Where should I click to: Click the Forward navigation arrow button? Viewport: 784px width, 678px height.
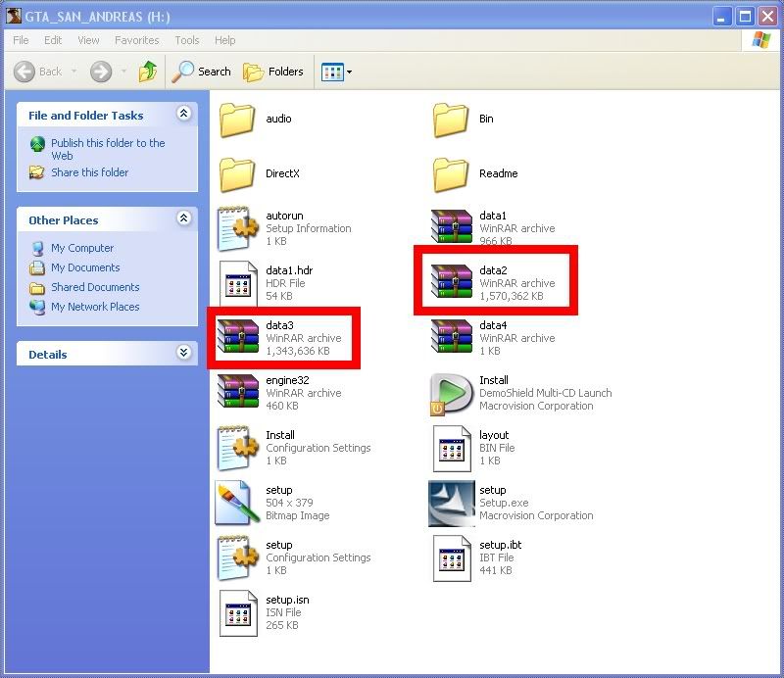pos(101,72)
